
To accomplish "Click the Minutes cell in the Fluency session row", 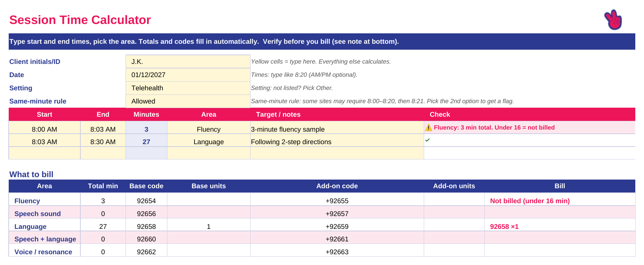I will pyautogui.click(x=146, y=127).
